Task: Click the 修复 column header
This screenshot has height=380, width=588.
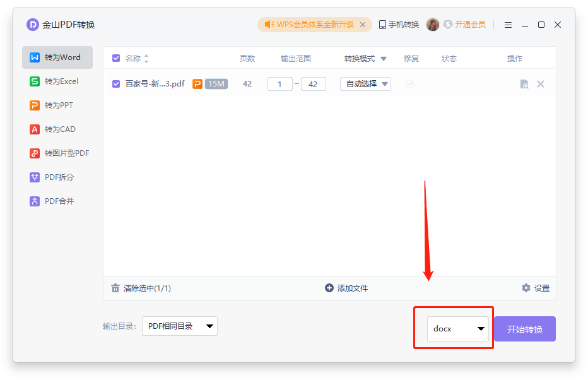Action: 411,59
